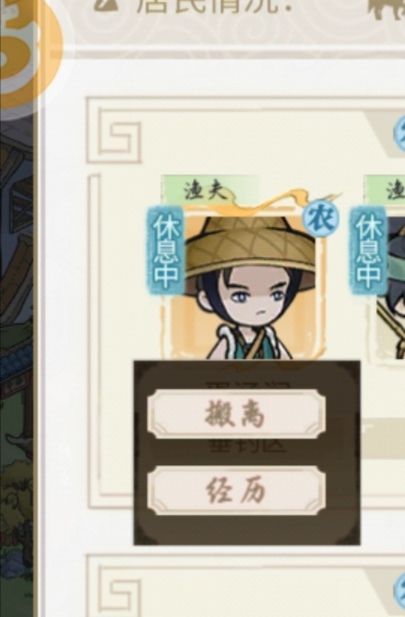The width and height of the screenshot is (405, 617).
Task: Tap the 休息中 status tag on first resident
Action: point(165,250)
